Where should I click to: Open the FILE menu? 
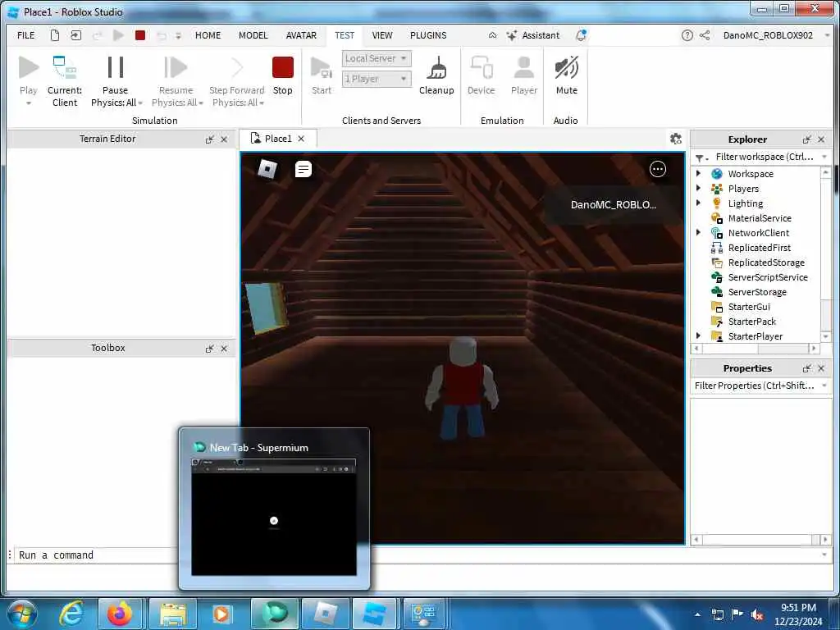coord(25,35)
